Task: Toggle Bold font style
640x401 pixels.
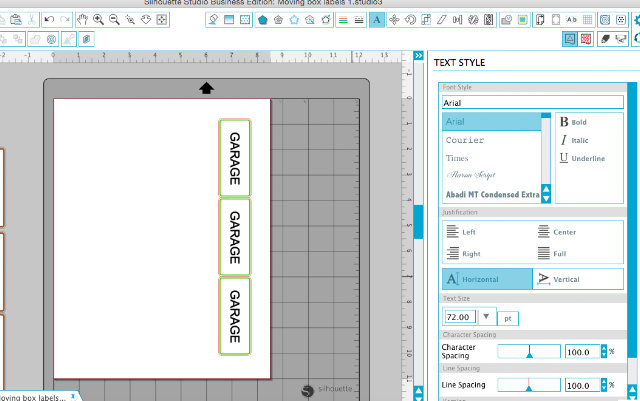Action: (573, 122)
